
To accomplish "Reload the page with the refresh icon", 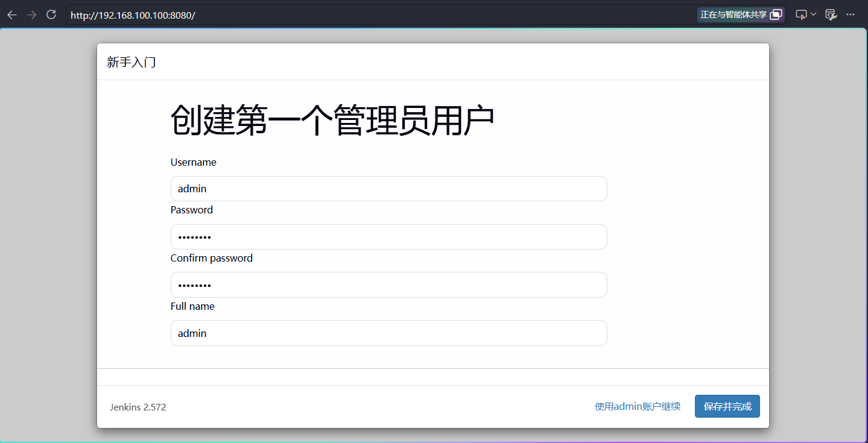I will 51,14.
